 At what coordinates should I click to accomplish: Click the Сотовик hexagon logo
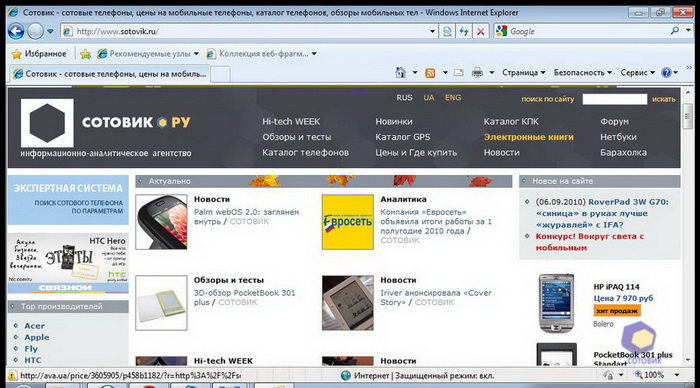pyautogui.click(x=47, y=123)
